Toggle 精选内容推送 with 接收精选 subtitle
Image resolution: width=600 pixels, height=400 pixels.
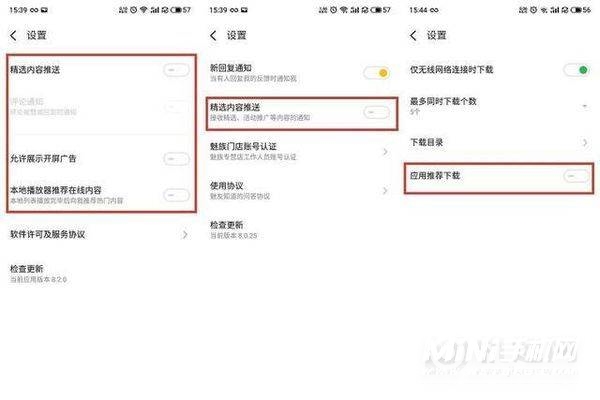click(x=377, y=112)
